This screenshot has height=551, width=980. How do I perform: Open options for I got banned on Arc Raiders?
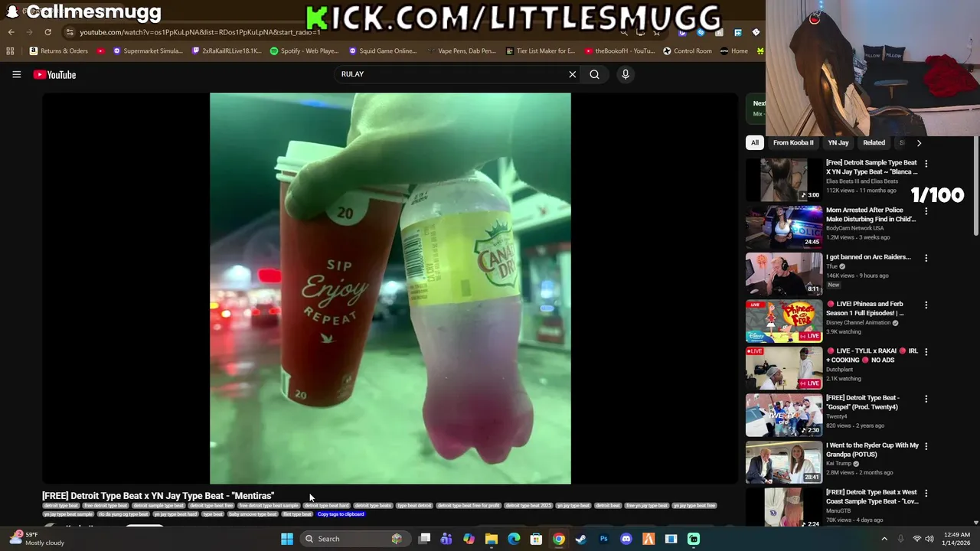(x=926, y=258)
